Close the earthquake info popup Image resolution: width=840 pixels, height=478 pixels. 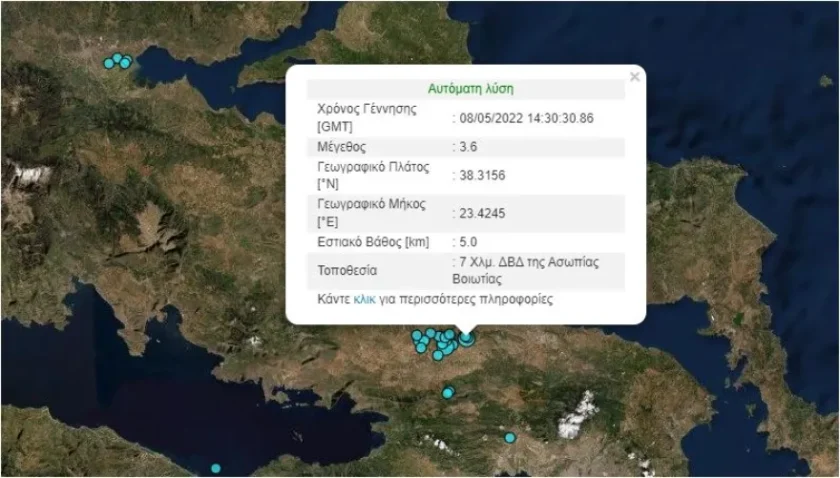635,77
